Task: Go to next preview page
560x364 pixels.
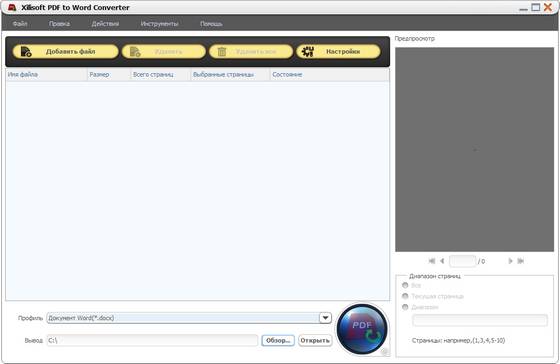Action: click(x=510, y=261)
